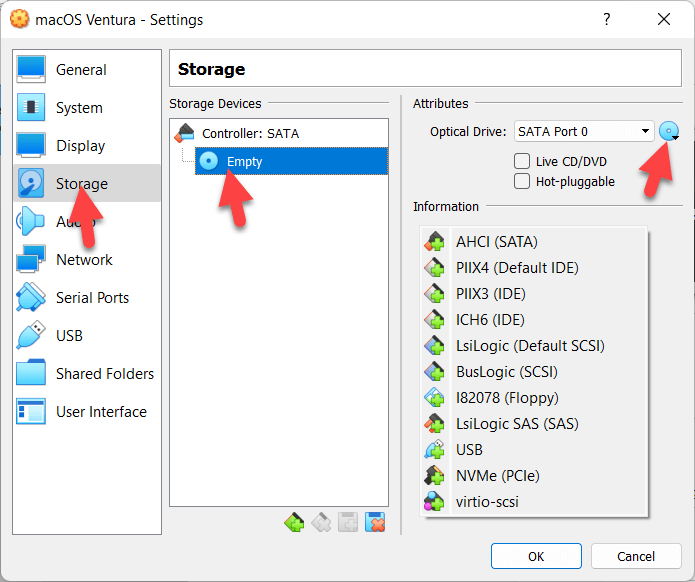Select the Empty optical disc entry
This screenshot has width=695, height=582.
(244, 161)
